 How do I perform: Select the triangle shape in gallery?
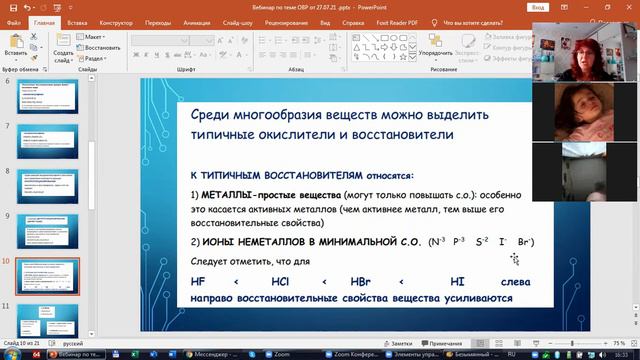click(356, 47)
